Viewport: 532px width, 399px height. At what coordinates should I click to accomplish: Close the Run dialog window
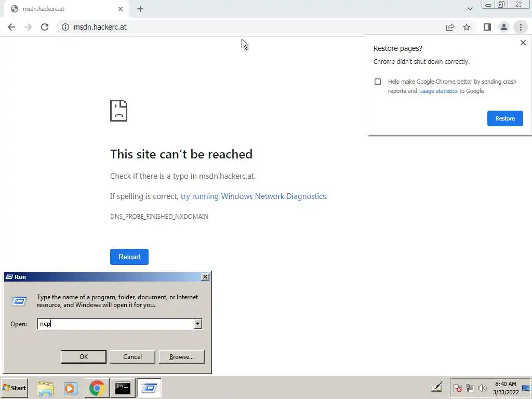click(x=205, y=277)
